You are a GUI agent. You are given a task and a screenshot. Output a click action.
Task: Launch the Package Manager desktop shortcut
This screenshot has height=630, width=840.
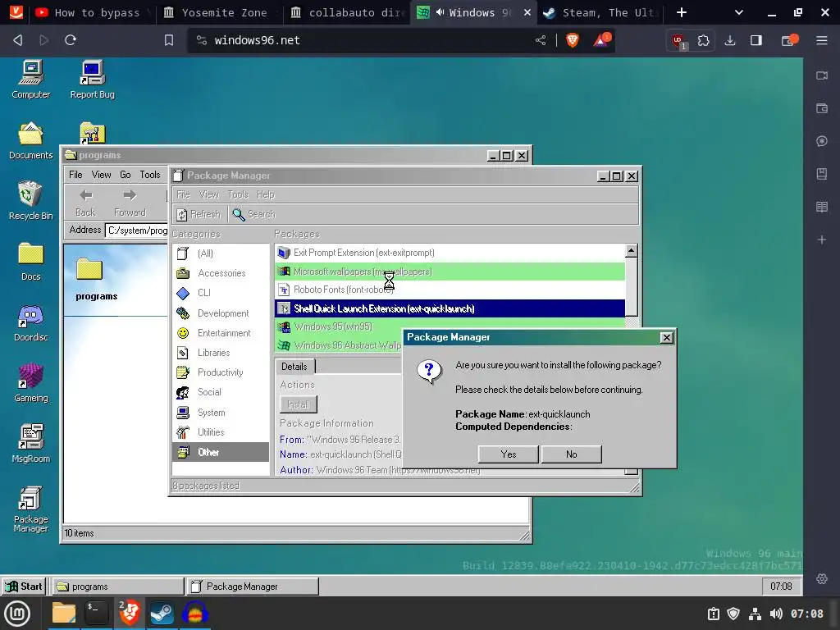point(30,509)
